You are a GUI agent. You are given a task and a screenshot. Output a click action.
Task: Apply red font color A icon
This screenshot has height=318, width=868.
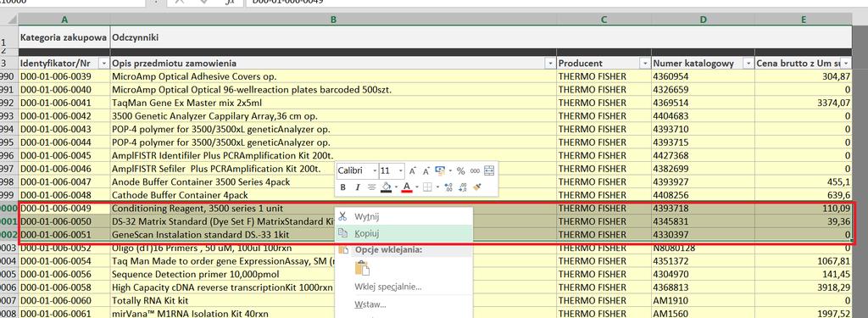pos(407,187)
